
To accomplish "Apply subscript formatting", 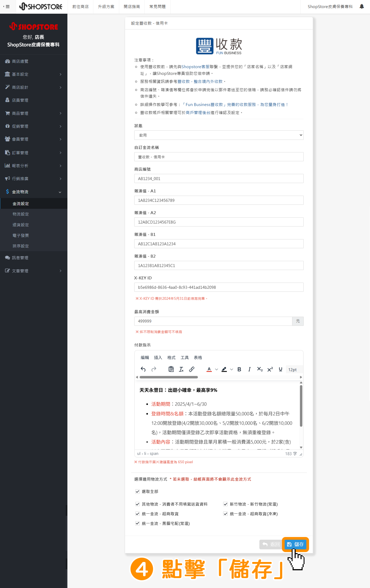I will 260,369.
